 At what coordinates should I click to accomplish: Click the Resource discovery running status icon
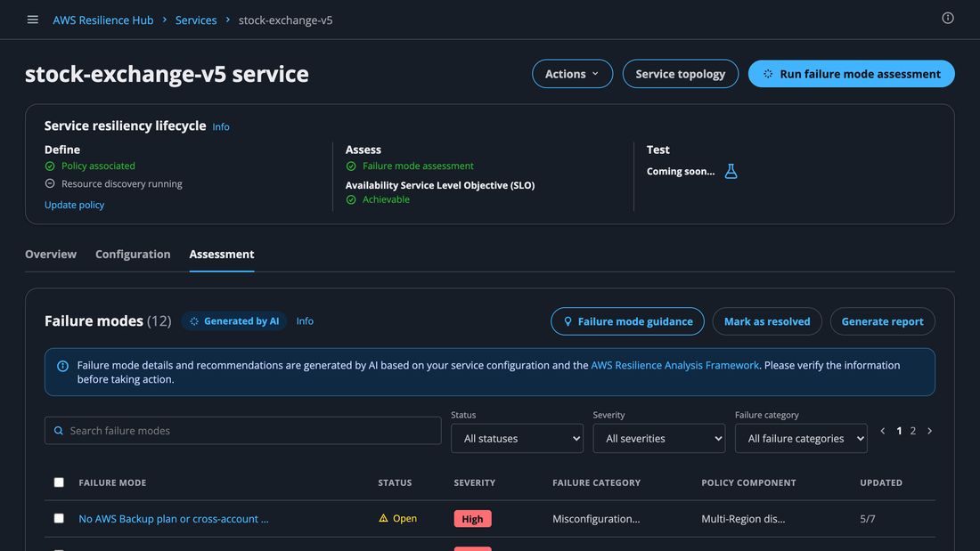click(x=50, y=183)
